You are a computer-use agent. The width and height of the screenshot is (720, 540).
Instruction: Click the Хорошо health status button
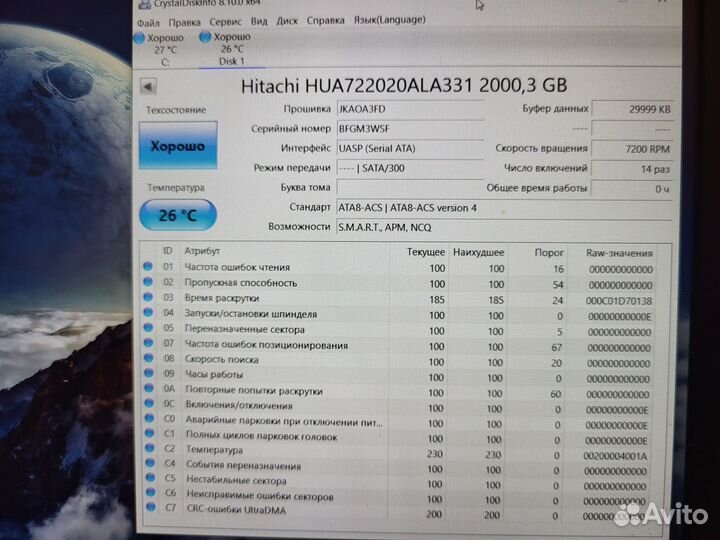pyautogui.click(x=178, y=146)
